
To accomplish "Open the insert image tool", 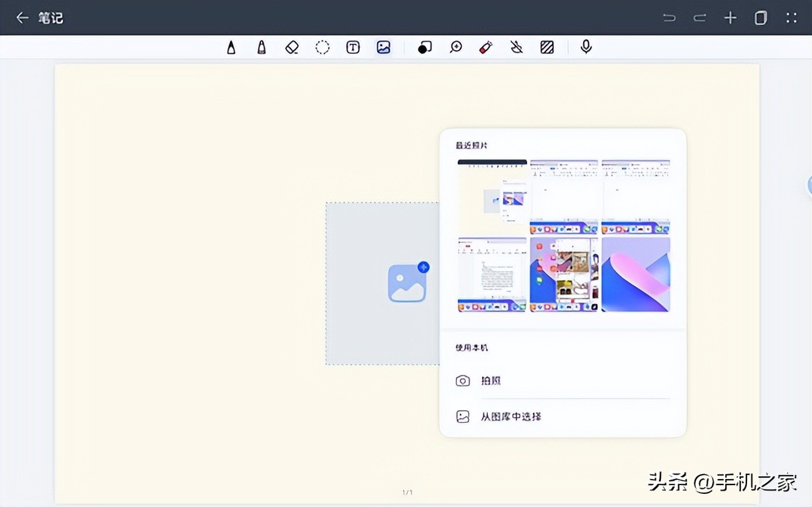I will [x=383, y=47].
